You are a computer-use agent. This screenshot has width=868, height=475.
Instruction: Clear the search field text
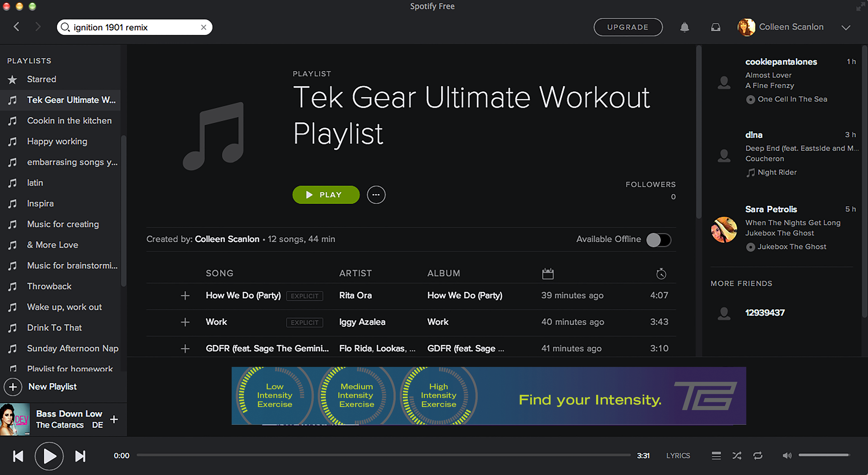pyautogui.click(x=203, y=27)
